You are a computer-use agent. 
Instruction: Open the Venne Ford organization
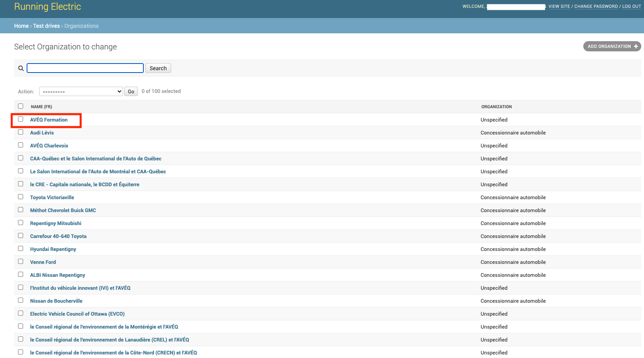(43, 262)
